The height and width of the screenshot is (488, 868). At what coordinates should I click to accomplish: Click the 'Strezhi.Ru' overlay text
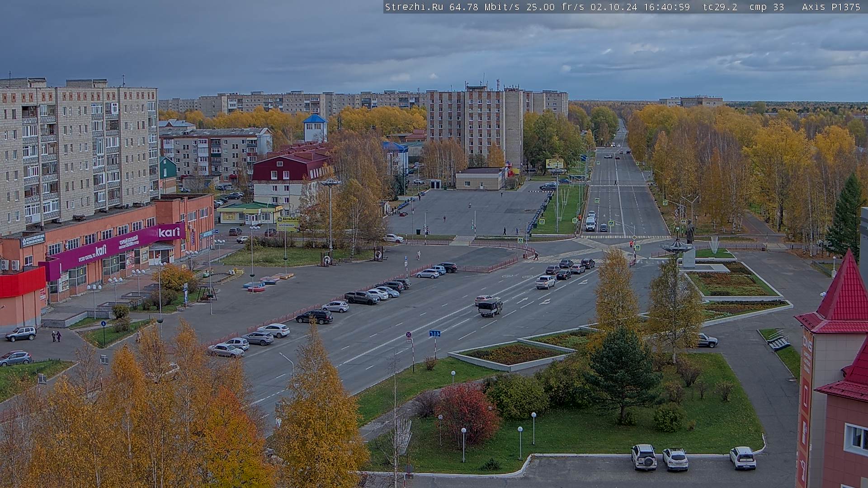coord(414,7)
